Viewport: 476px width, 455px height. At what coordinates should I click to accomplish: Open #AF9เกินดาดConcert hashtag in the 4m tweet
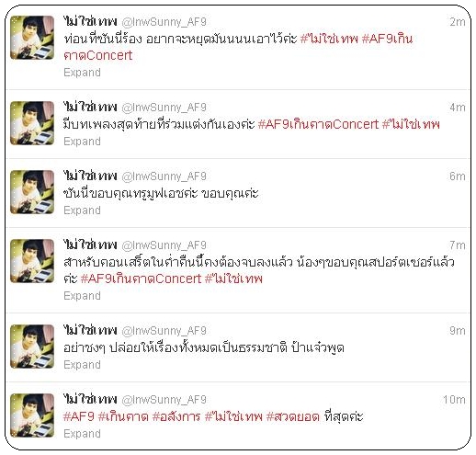point(319,124)
